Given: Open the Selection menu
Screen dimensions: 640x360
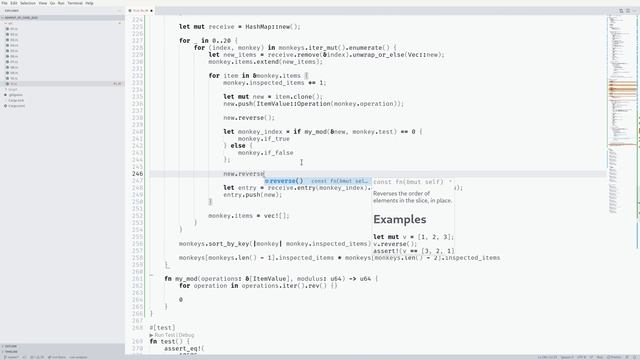Looking at the screenshot, I should pos(28,3).
